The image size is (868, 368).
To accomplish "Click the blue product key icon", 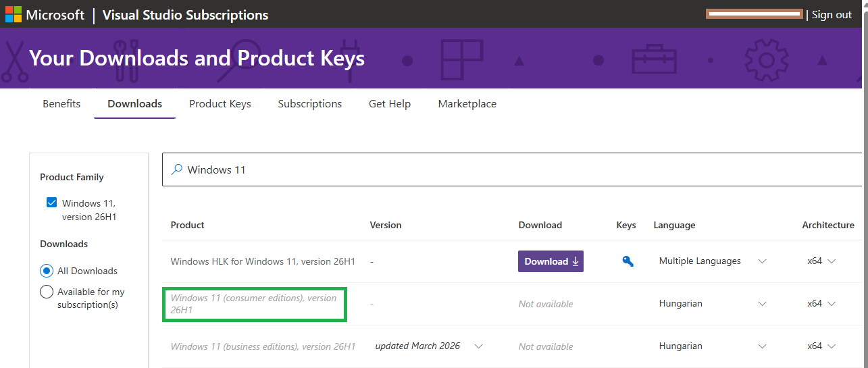I will [x=628, y=262].
